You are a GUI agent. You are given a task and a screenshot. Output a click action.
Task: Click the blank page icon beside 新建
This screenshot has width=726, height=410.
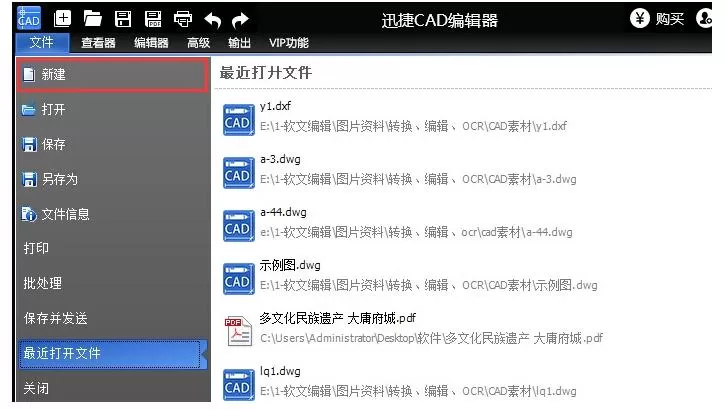[x=29, y=75]
